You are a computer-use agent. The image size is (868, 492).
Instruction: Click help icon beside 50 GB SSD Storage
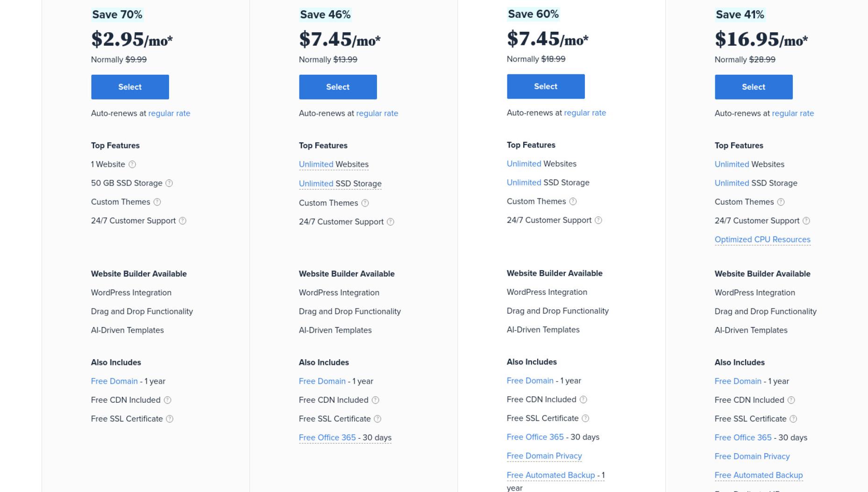[x=169, y=183]
